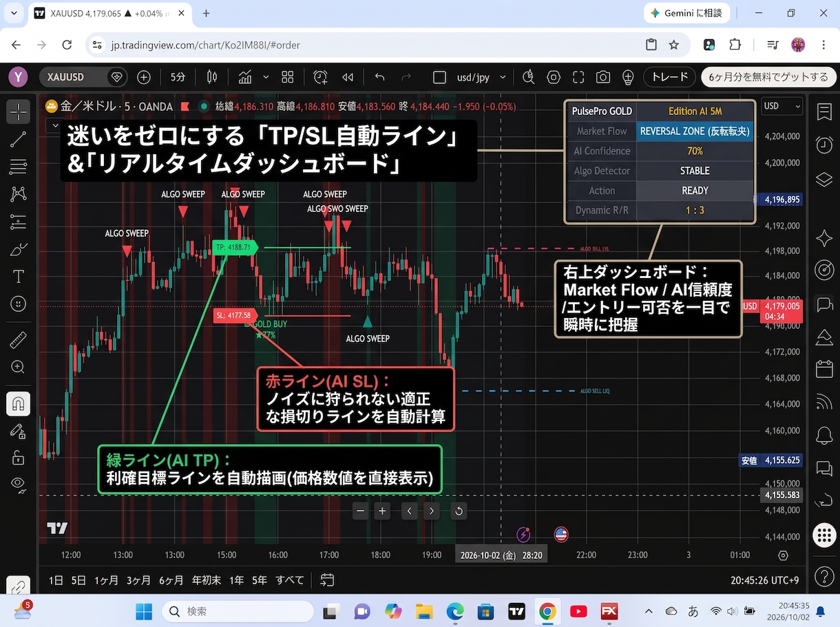Select the 3ヶ月 date range
The width and height of the screenshot is (840, 627).
138,580
